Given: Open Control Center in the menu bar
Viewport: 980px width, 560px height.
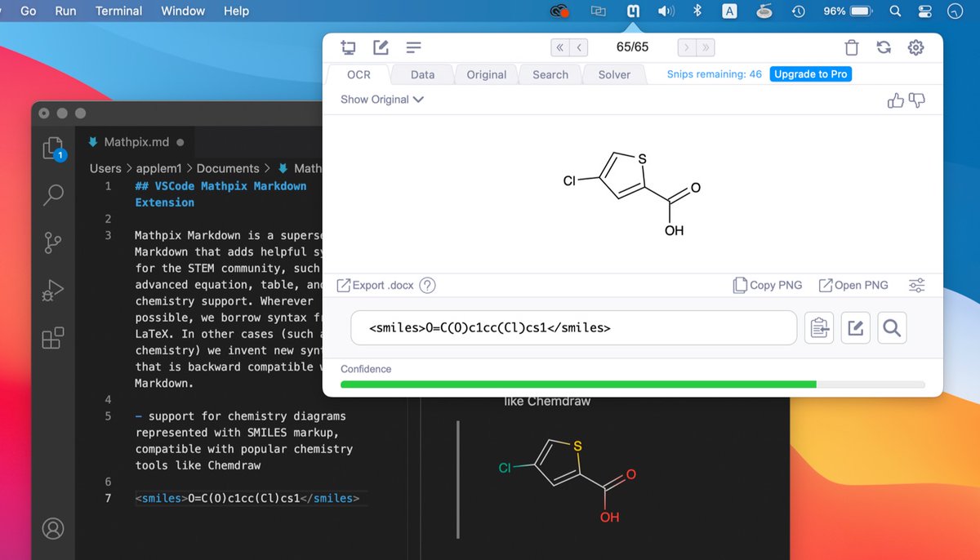Looking at the screenshot, I should [925, 11].
